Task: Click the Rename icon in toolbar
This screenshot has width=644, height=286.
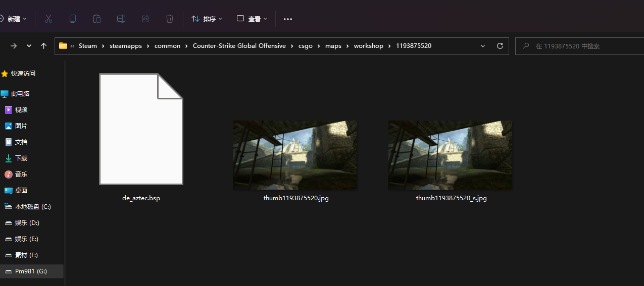Action: pos(121,19)
